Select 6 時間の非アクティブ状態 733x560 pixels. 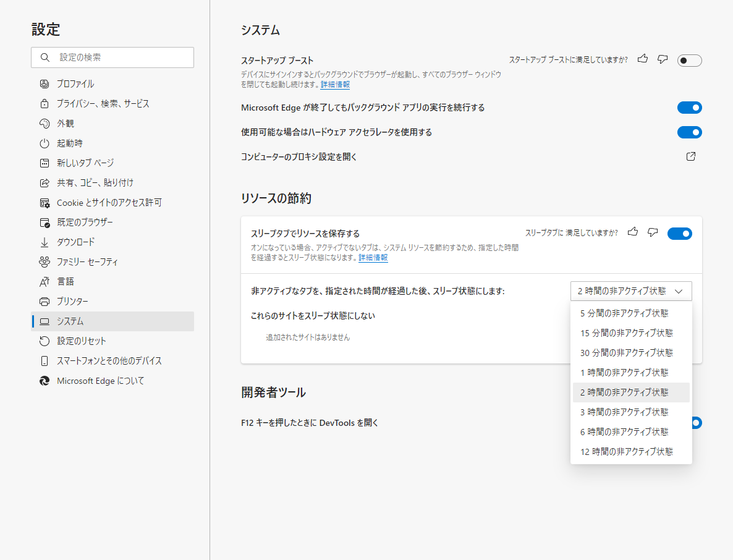631,432
